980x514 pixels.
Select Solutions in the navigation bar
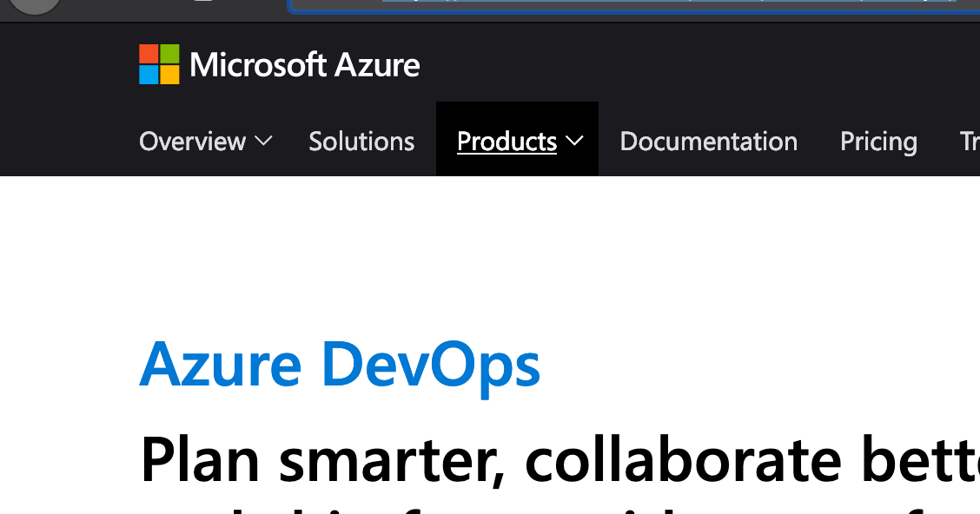361,141
